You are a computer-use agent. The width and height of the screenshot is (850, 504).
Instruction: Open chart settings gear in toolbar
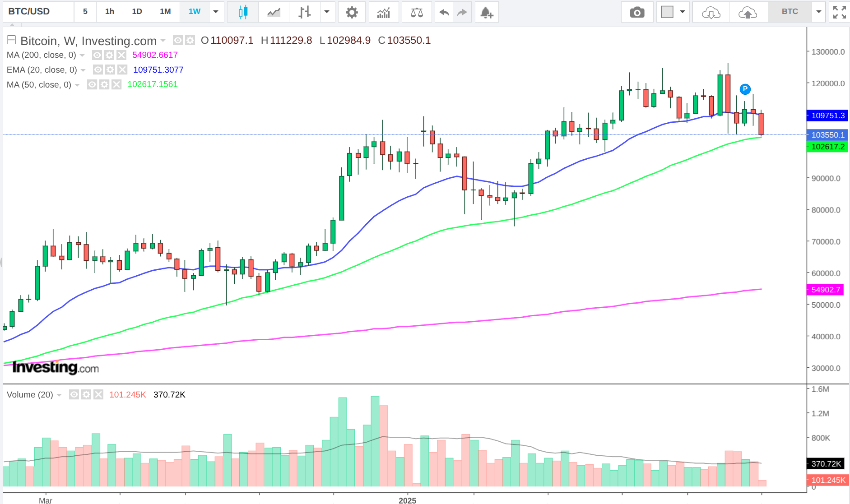tap(352, 12)
